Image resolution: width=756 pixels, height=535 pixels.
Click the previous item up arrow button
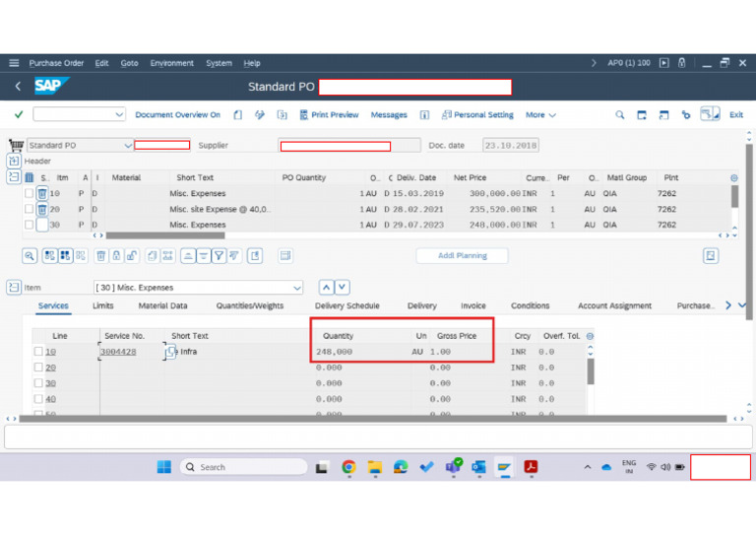327,287
